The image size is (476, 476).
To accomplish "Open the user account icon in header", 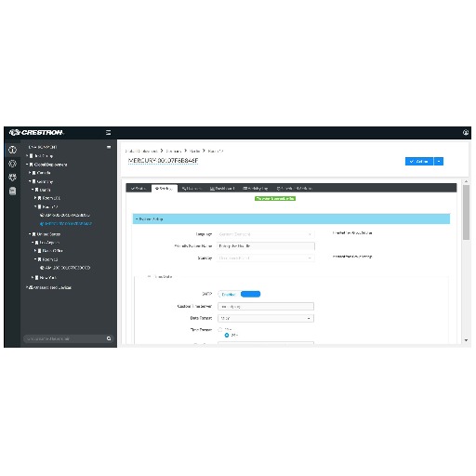I will [466, 133].
